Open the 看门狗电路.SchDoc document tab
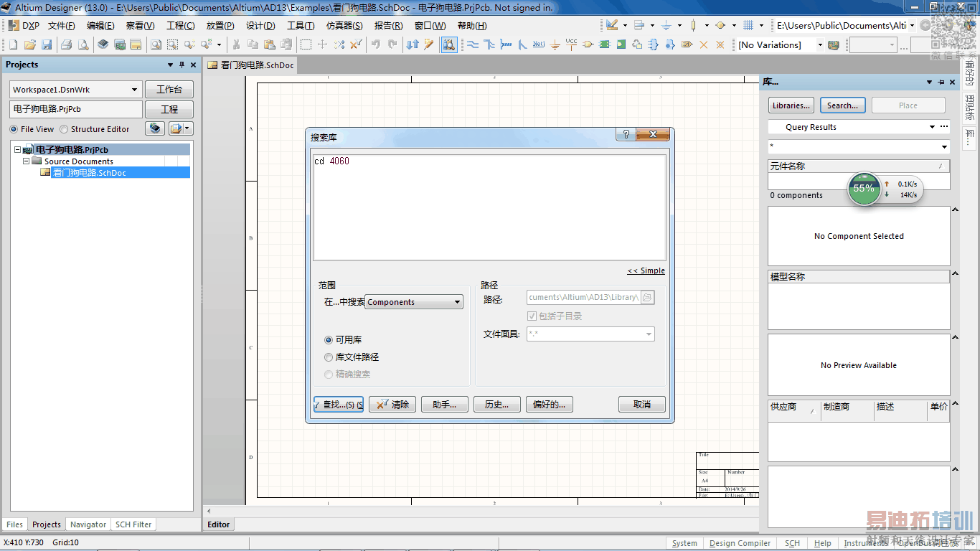This screenshot has width=980, height=551. click(x=250, y=65)
